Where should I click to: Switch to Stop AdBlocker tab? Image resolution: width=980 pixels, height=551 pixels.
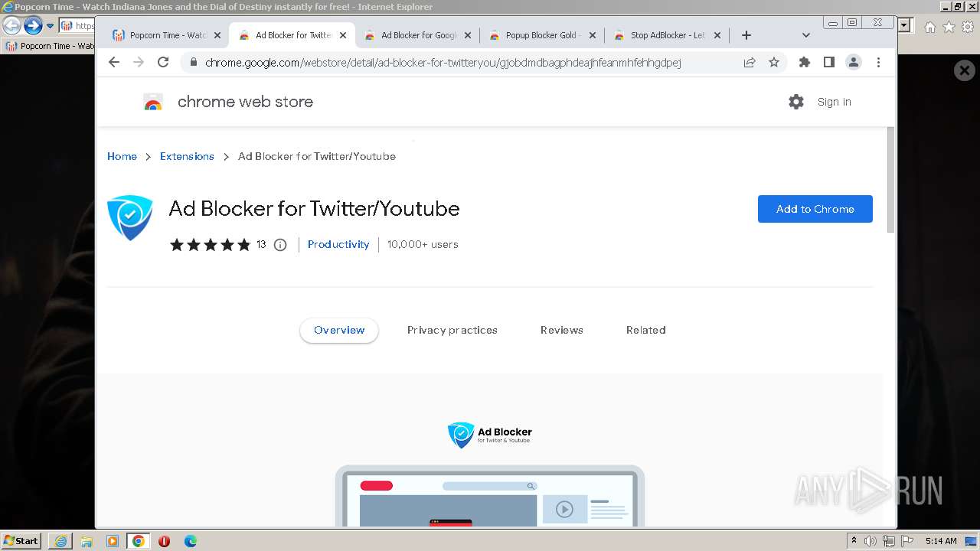(668, 35)
